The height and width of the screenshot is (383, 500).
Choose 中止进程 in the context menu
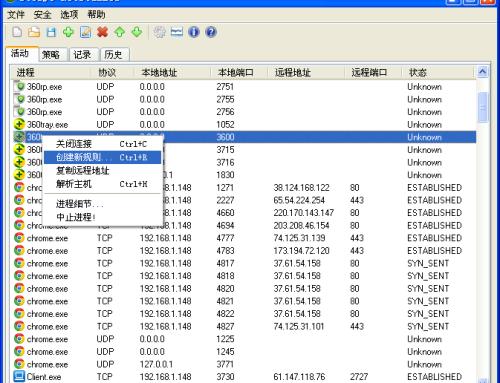click(103, 217)
